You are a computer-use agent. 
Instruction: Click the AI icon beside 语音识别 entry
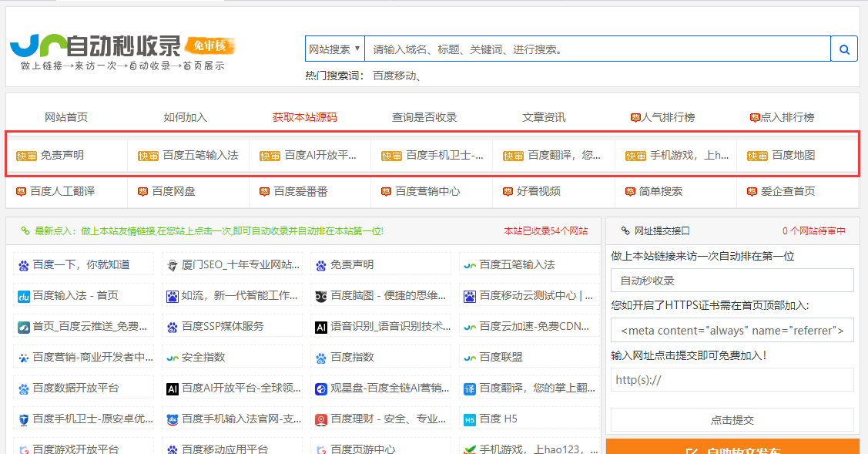tap(321, 327)
